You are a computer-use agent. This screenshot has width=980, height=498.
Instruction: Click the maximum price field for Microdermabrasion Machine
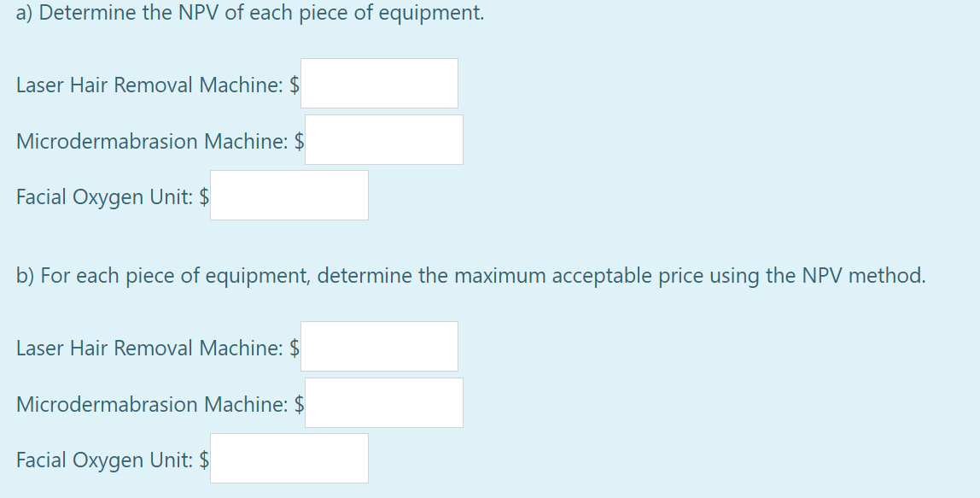coord(383,401)
